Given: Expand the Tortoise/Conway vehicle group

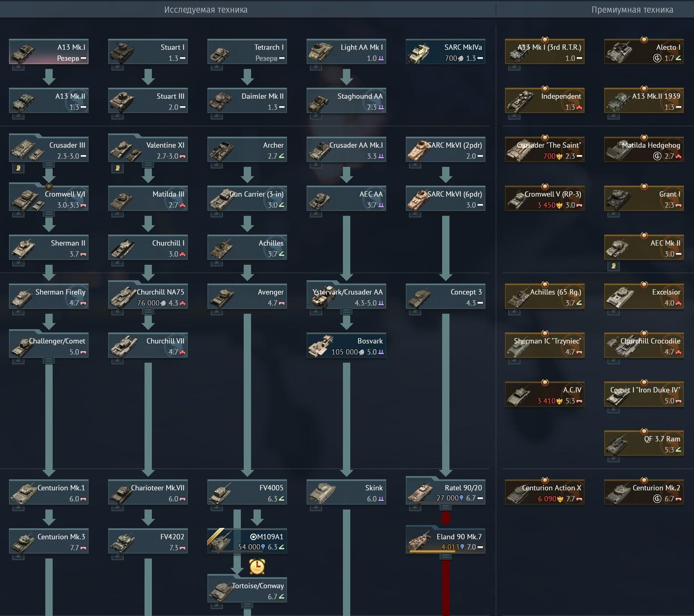Looking at the screenshot, I should coord(247,605).
